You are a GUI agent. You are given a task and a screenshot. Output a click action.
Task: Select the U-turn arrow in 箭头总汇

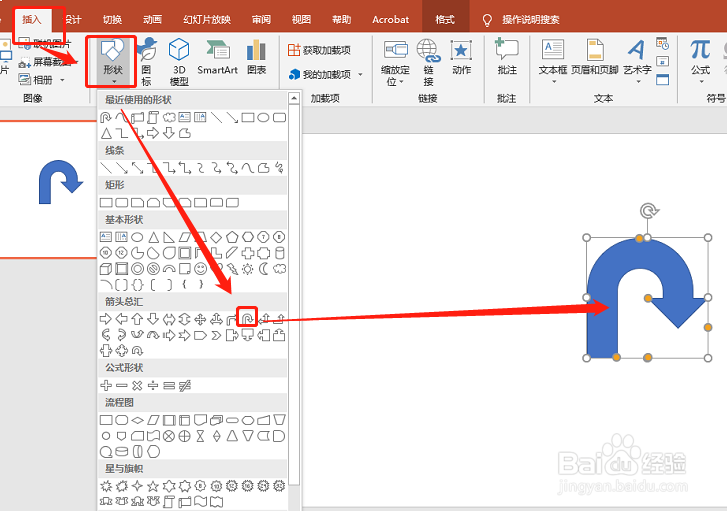247,318
